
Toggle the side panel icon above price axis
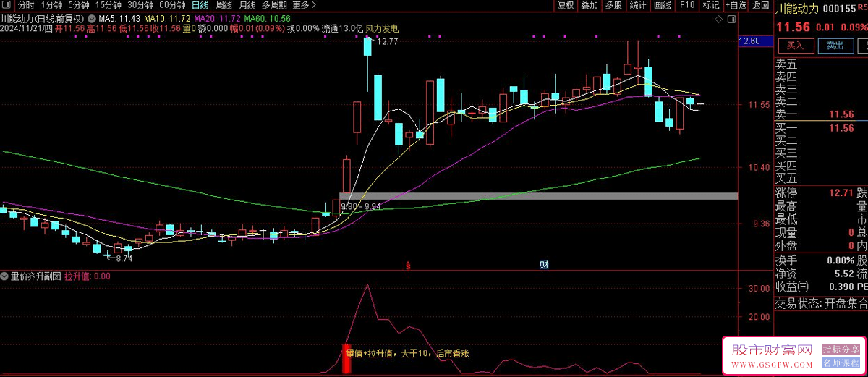[x=730, y=18]
